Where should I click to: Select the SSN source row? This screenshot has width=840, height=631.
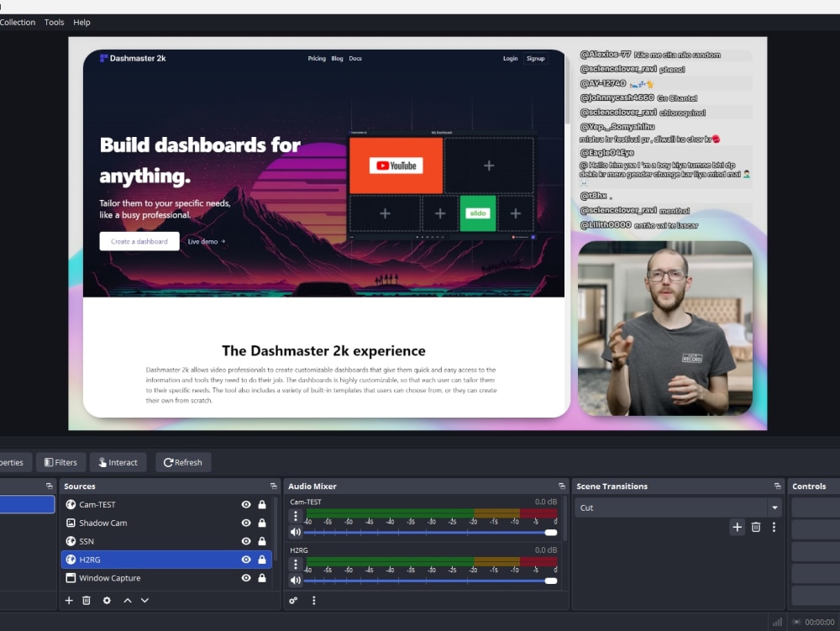166,541
